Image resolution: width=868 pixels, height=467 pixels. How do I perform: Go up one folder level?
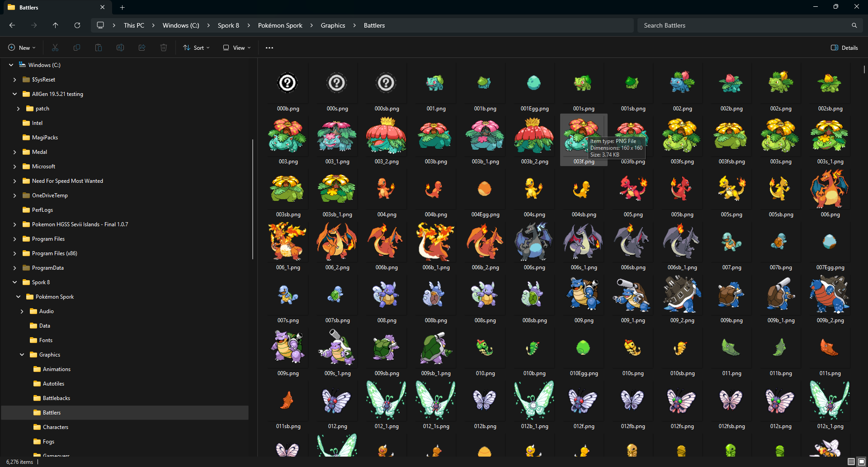(x=56, y=25)
